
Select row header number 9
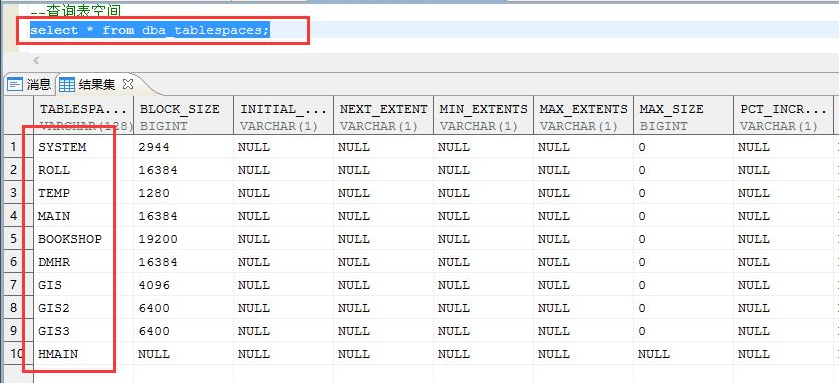click(18, 331)
